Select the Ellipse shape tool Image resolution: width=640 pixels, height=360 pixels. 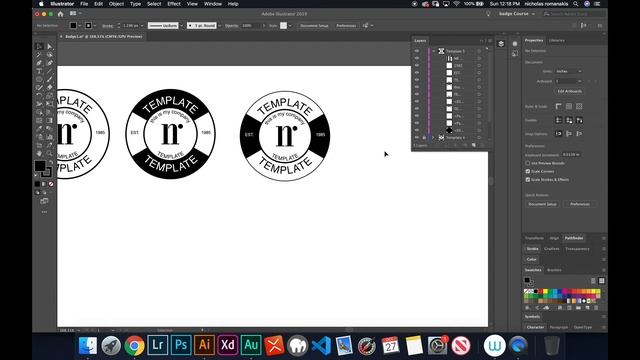(39, 79)
